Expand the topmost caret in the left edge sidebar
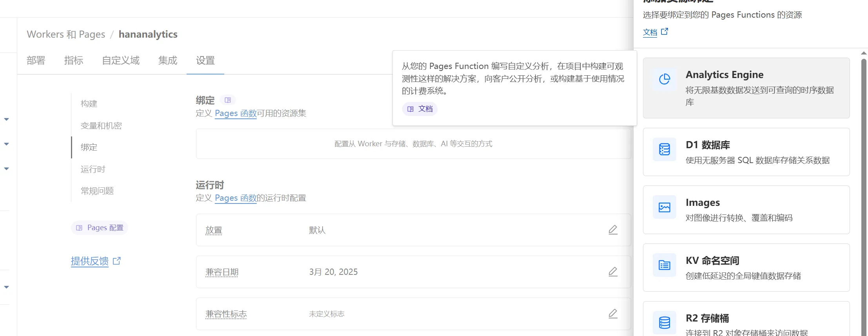 7,119
